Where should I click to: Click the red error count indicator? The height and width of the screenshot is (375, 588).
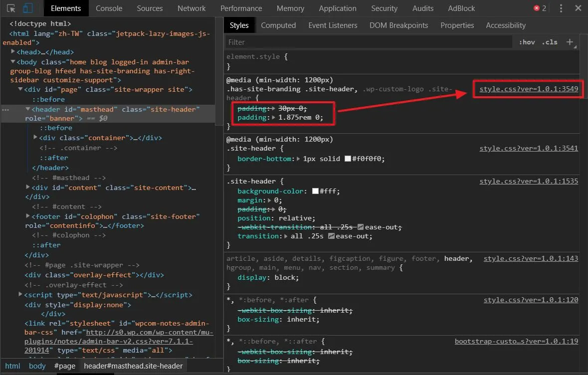click(x=540, y=8)
